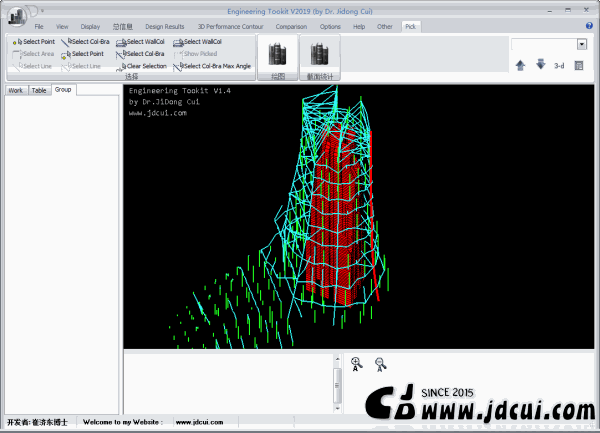
Task: Select the Group panel tab
Action: click(x=63, y=90)
